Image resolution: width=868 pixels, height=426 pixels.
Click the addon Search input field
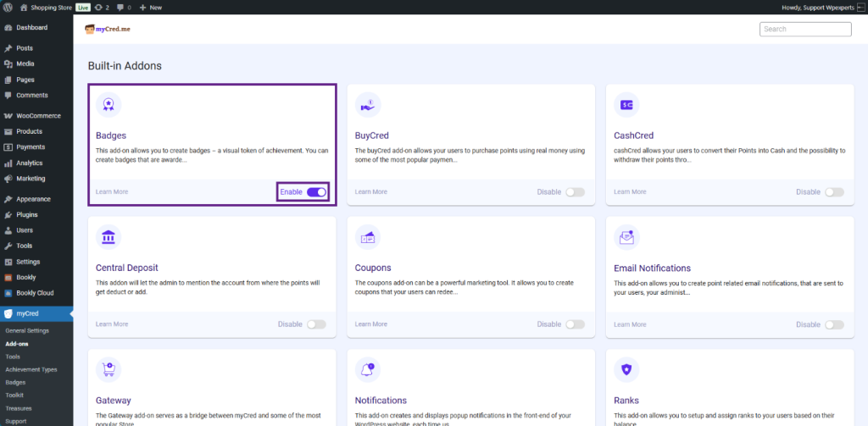(805, 30)
